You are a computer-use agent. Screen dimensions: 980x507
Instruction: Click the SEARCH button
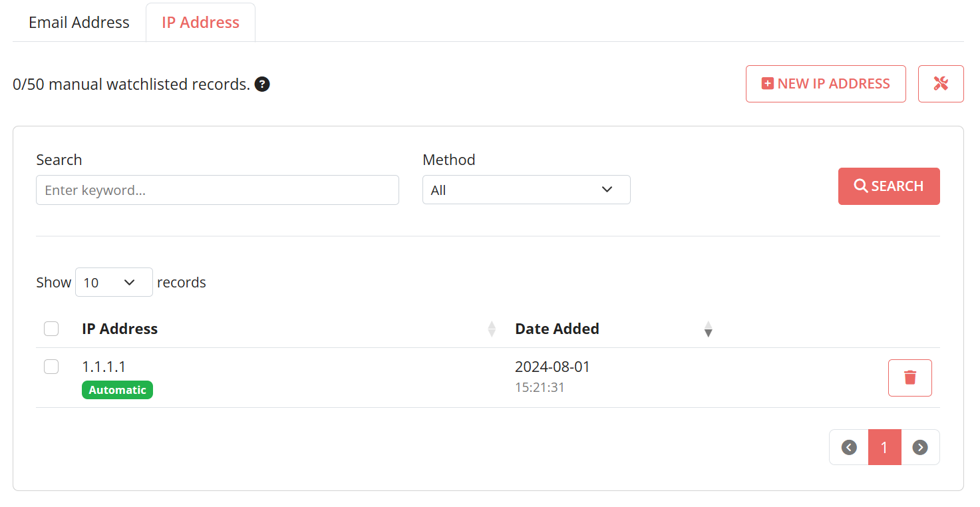pyautogui.click(x=889, y=186)
